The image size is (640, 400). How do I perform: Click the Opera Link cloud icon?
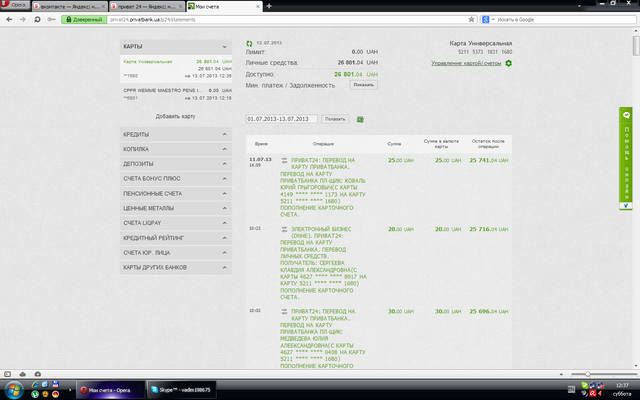(x=23, y=374)
